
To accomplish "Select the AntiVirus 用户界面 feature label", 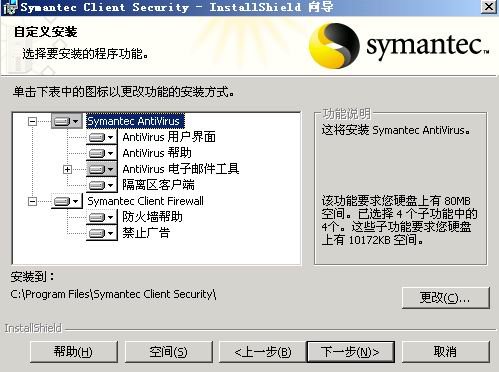I will pyautogui.click(x=169, y=137).
